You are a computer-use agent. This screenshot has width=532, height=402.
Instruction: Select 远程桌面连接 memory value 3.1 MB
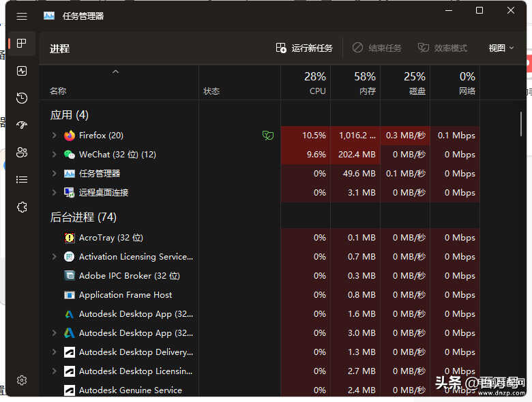tap(361, 193)
